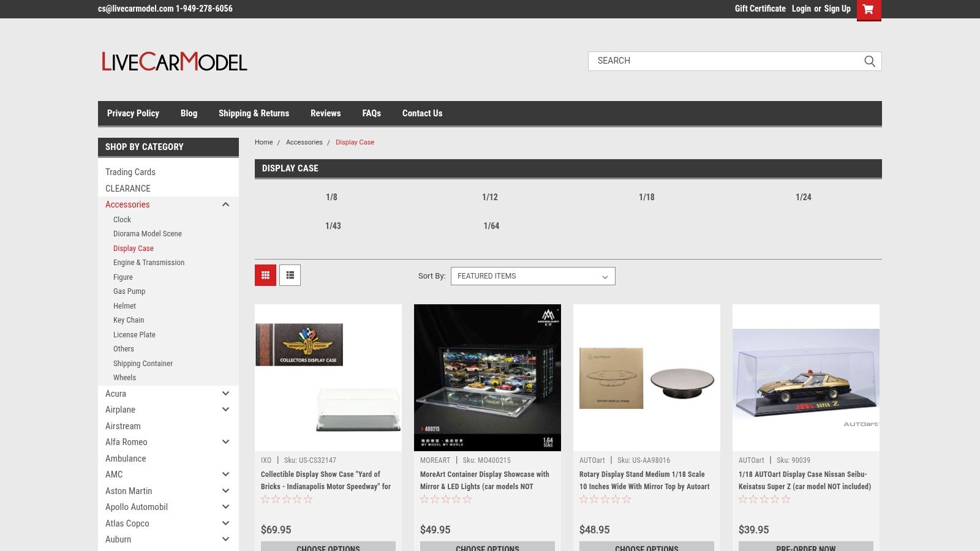Screen dimensions: 980x551
Task: Click the Gift Certificate link
Action: tap(760, 9)
